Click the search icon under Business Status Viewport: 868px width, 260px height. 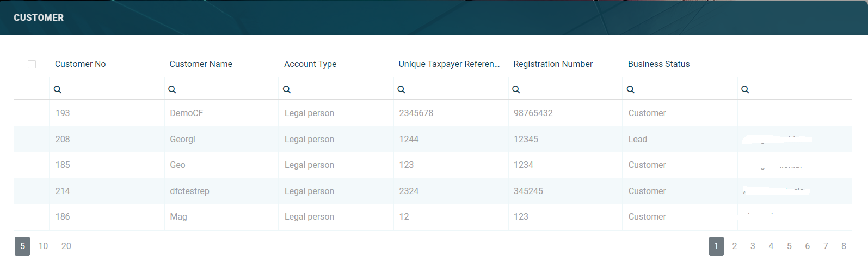pos(630,89)
